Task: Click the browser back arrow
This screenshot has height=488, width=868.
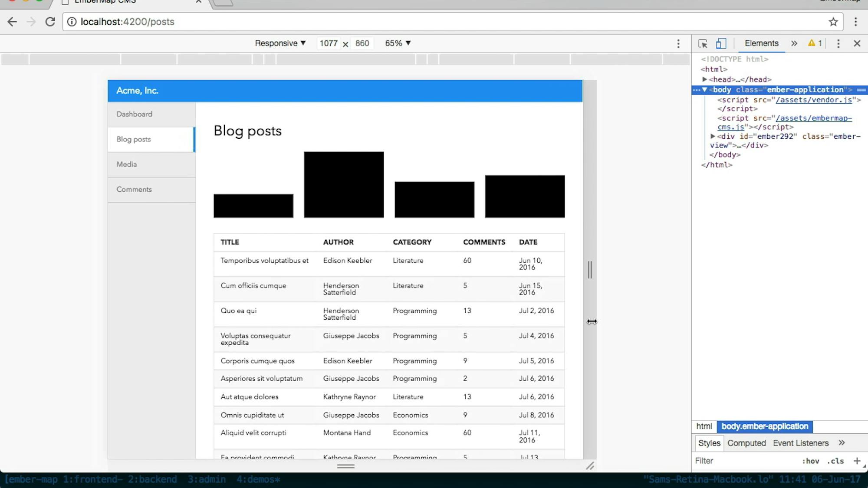Action: tap(12, 21)
